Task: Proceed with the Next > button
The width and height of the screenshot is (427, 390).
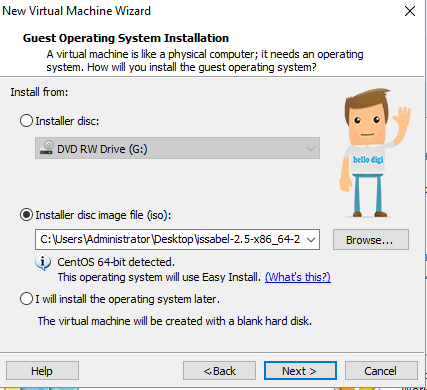Action: pyautogui.click(x=300, y=371)
